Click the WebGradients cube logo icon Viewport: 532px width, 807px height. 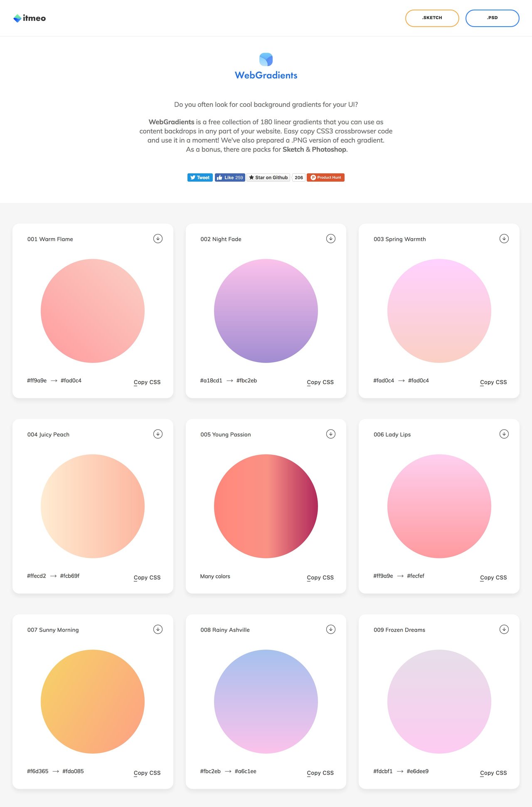point(266,59)
